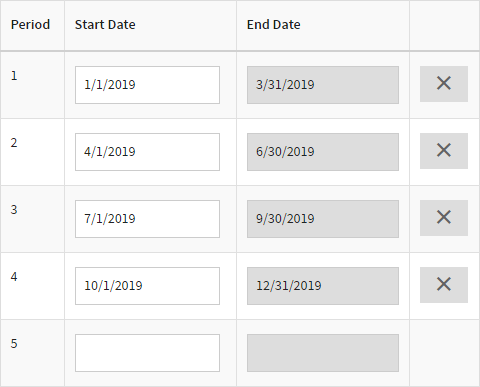This screenshot has width=480, height=387.
Task: Delete period 2 using its X button
Action: [x=444, y=151]
